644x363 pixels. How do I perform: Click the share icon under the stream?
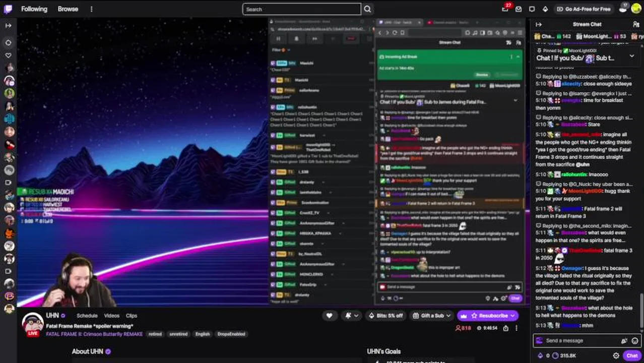(505, 328)
